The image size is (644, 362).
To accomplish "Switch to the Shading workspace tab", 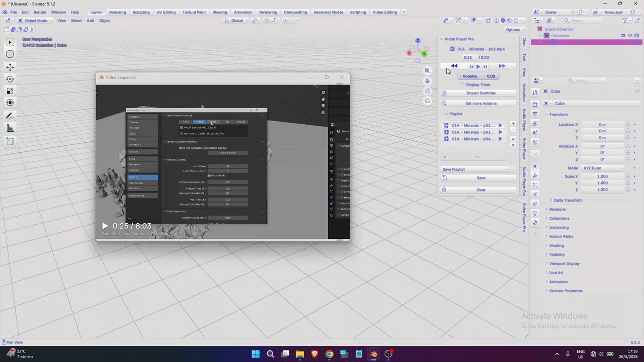I will click(x=220, y=12).
